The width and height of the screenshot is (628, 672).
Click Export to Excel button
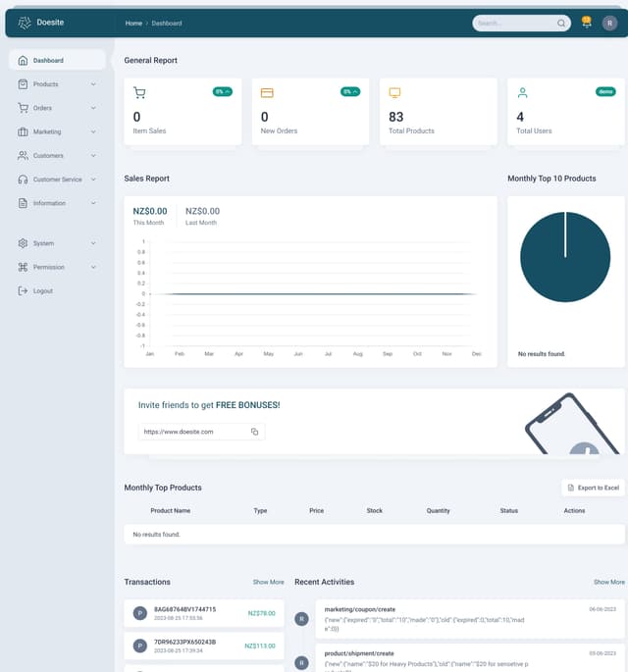(593, 488)
